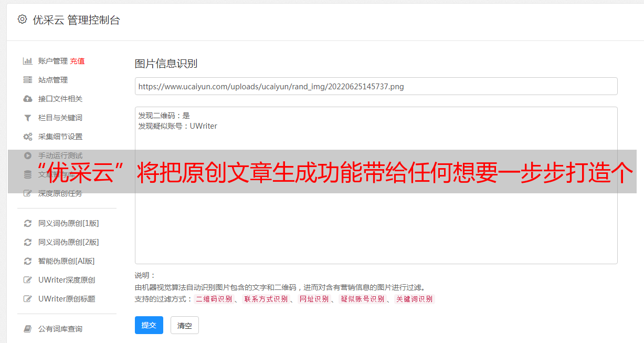Open the 接口文件相关 menu item
The image size is (644, 343).
pyautogui.click(x=60, y=99)
